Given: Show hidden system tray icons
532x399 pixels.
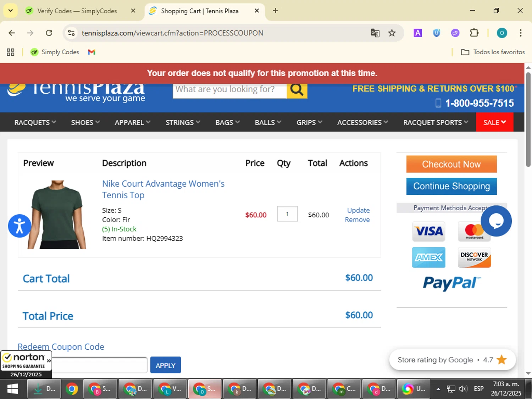Looking at the screenshot, I should [438, 389].
